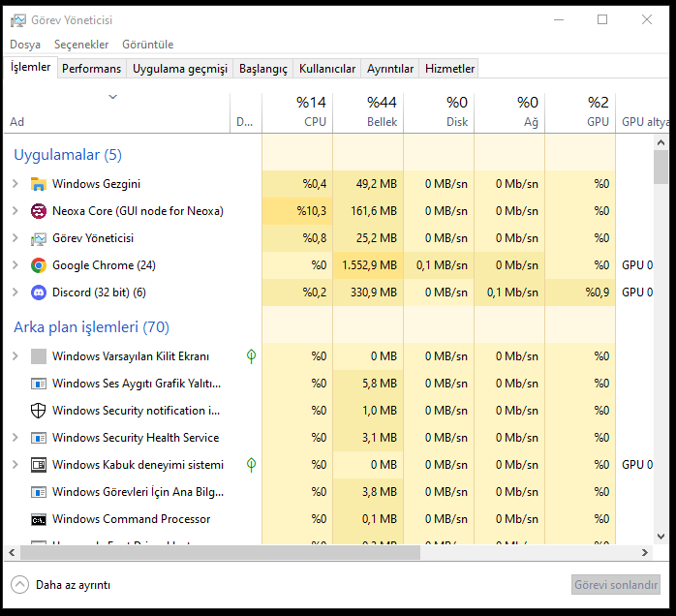Click the Windows Kabuk deneyimi sistemi icon

point(39,465)
